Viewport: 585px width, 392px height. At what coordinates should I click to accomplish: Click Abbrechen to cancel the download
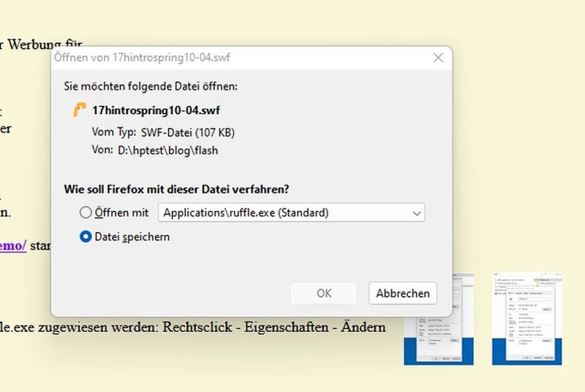click(x=402, y=293)
